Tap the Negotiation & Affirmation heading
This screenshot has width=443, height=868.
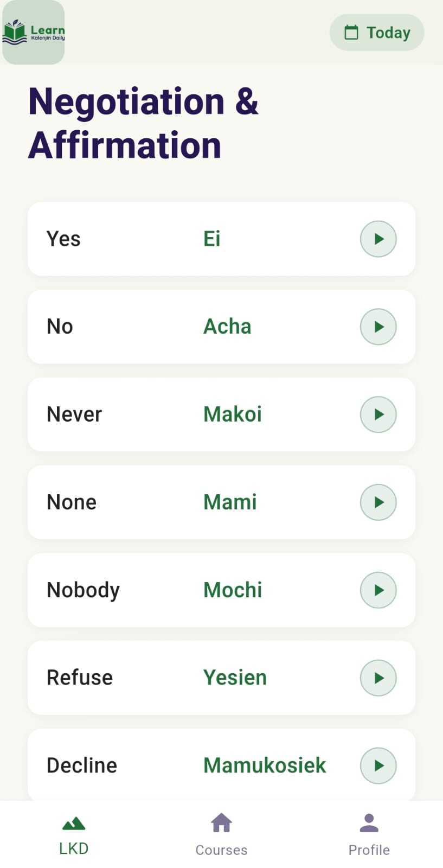coord(143,123)
